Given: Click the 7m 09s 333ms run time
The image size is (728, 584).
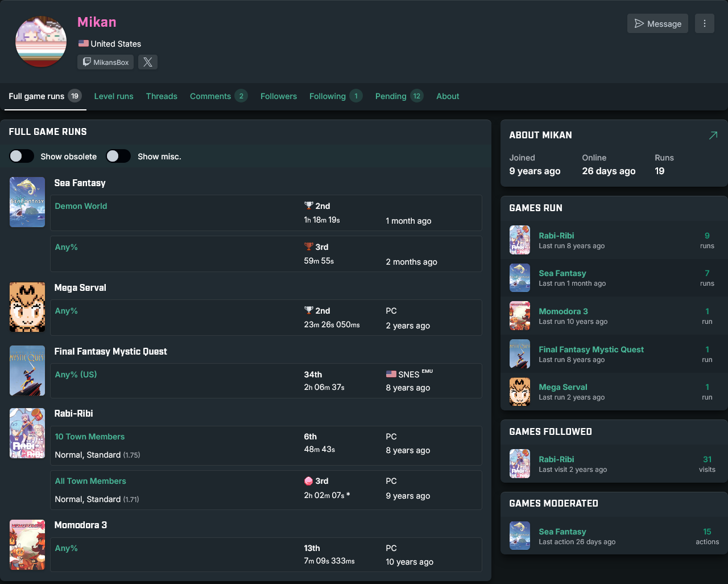Looking at the screenshot, I should coord(329,561).
